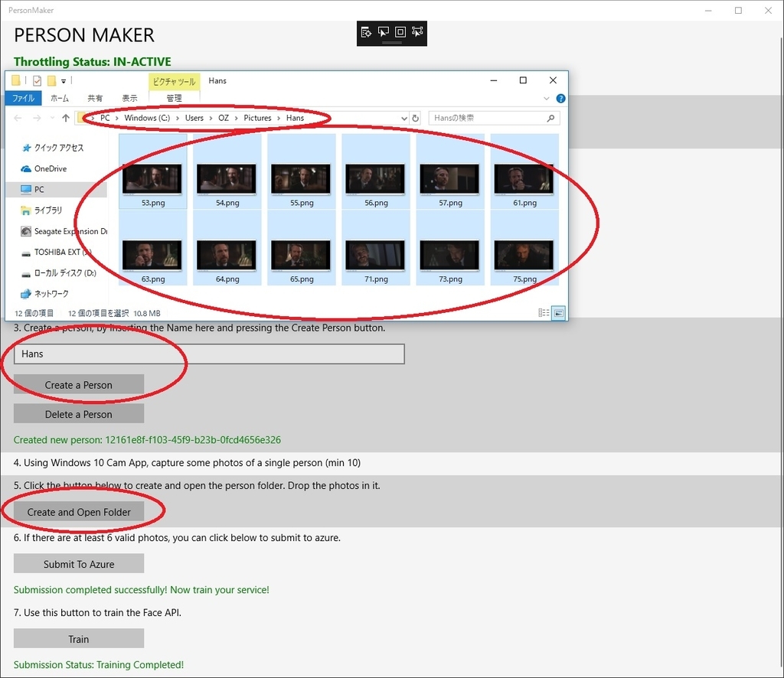Click Windows (C:) in the address breadcrumb
The height and width of the screenshot is (678, 784).
pos(147,118)
